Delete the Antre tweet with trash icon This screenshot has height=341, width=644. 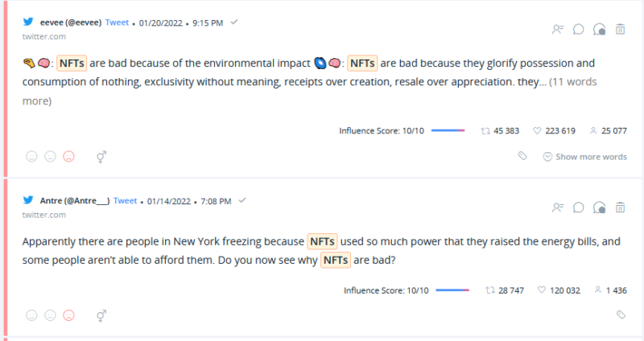pos(620,207)
